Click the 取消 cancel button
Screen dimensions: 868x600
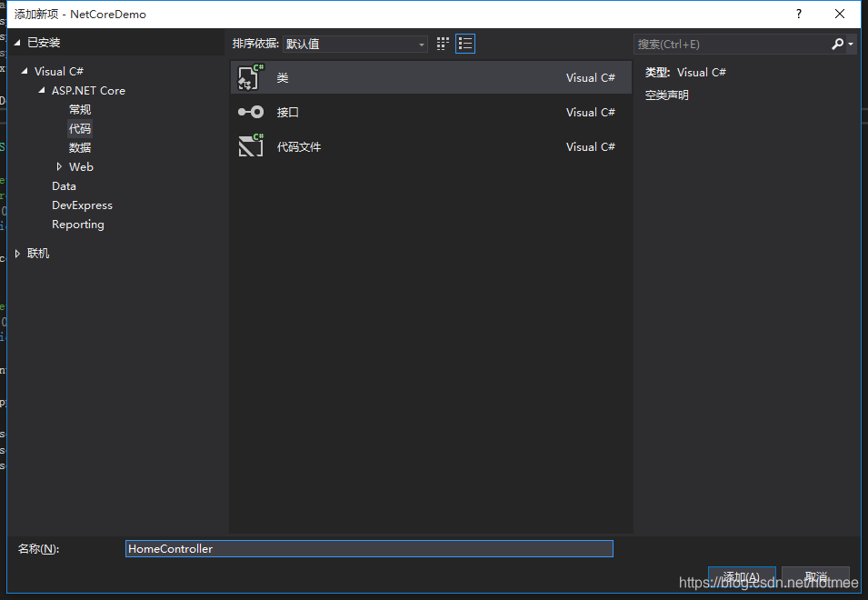click(815, 577)
